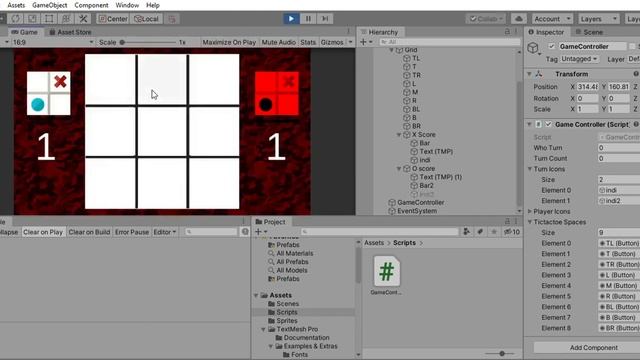This screenshot has width=640, height=360.
Task: Click the Step frame button
Action: 325,19
